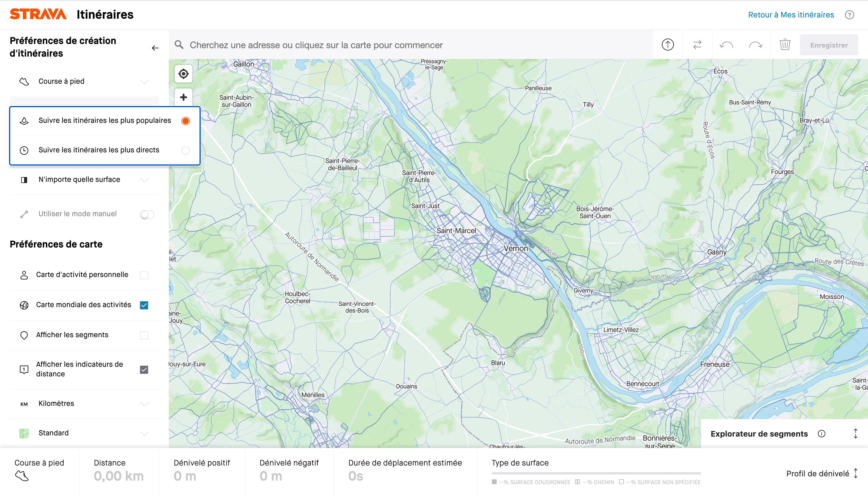Open help question mark icon
Image resolution: width=868 pixels, height=495 pixels.
coord(849,15)
